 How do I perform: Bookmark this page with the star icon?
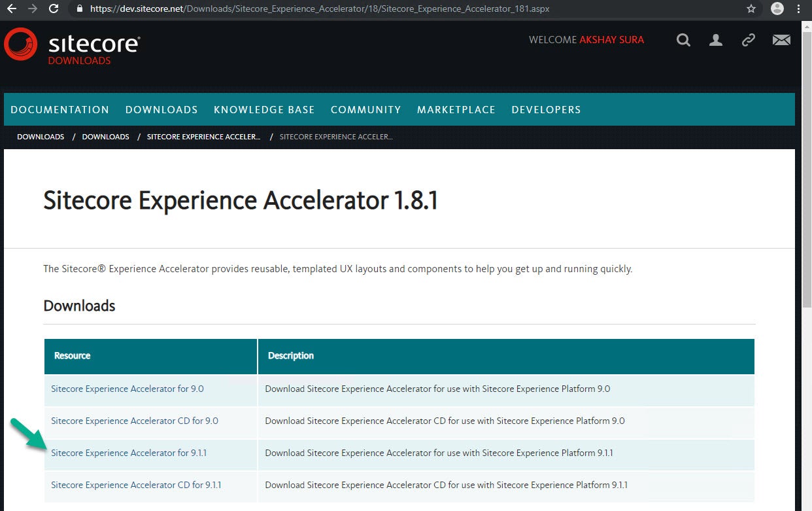[x=751, y=9]
